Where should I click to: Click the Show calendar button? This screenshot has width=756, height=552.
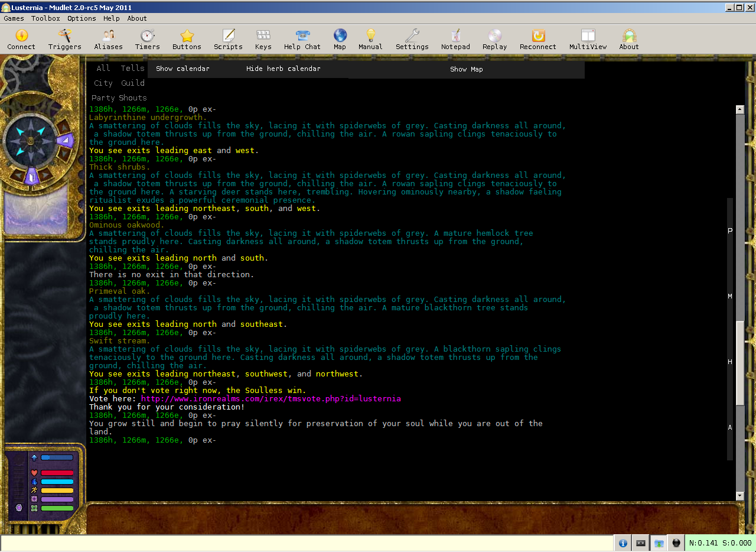(183, 69)
